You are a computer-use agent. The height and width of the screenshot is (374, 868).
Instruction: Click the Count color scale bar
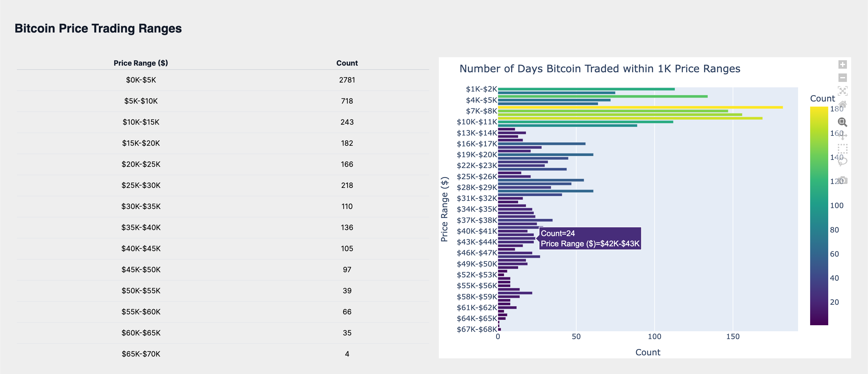[819, 215]
